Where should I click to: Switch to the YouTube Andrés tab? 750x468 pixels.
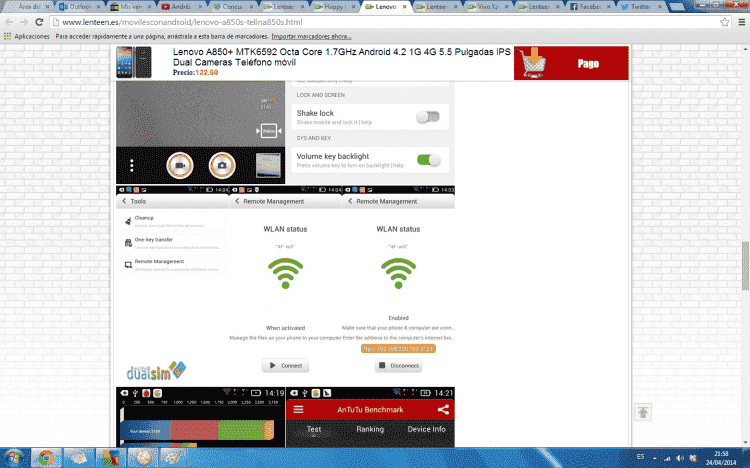pyautogui.click(x=182, y=7)
